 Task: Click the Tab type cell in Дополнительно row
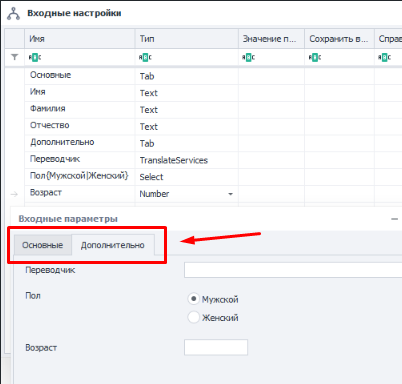(x=187, y=143)
